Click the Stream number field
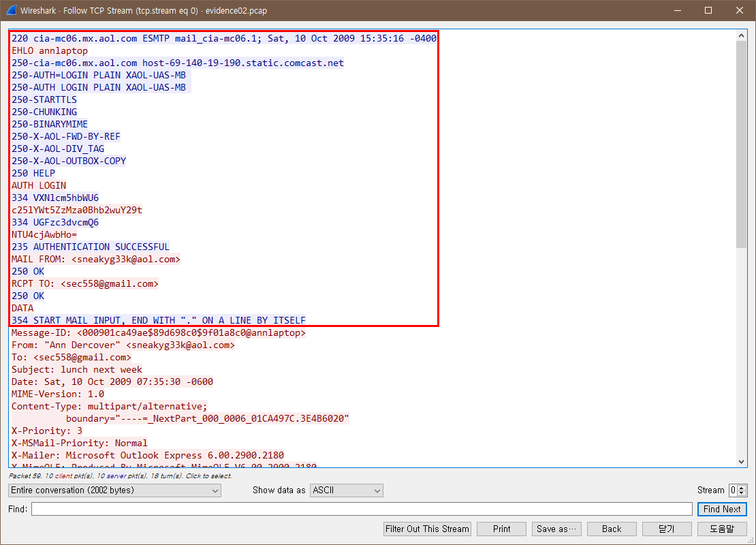 pos(734,490)
